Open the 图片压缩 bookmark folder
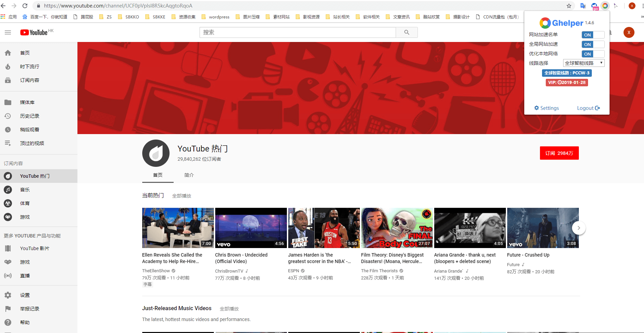 point(248,17)
